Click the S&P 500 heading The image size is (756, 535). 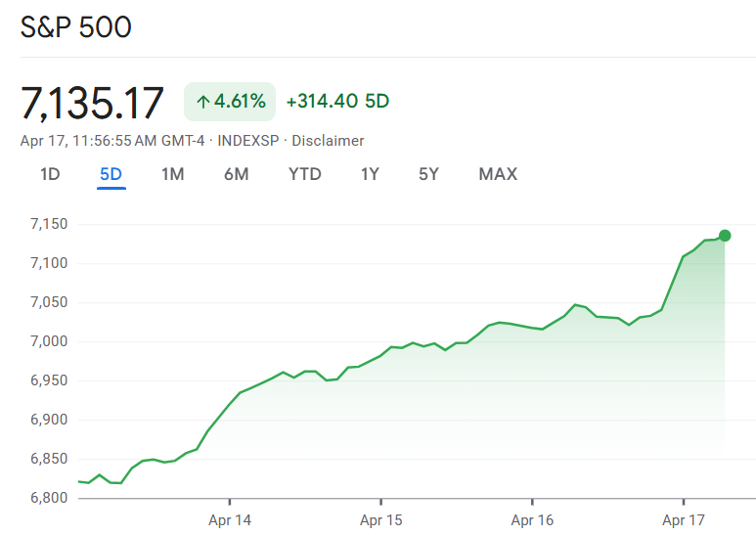pos(76,27)
